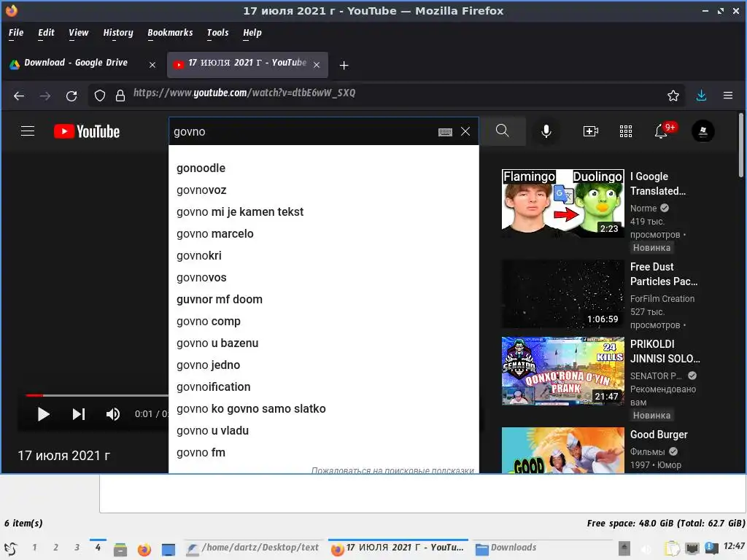Open a new tab with plus button
The height and width of the screenshot is (560, 747).
pos(344,65)
